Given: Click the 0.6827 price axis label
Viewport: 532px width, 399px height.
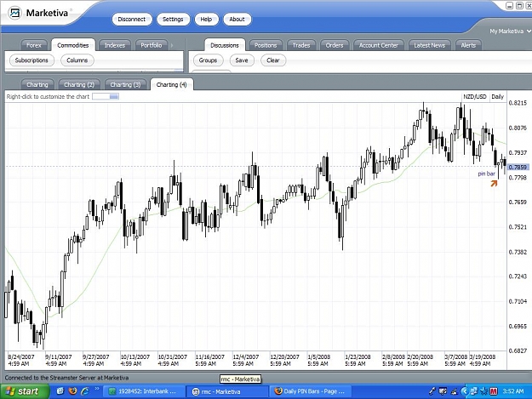Looking at the screenshot, I should coord(518,351).
